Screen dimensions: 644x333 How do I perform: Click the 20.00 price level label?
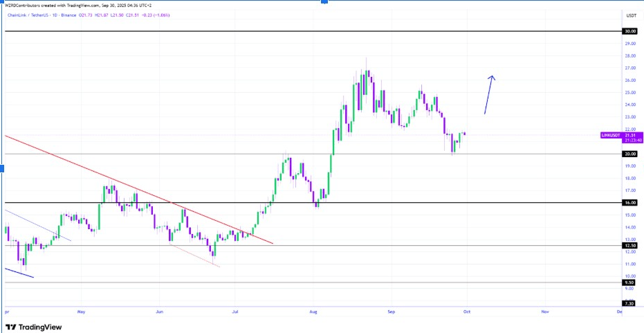(629, 154)
